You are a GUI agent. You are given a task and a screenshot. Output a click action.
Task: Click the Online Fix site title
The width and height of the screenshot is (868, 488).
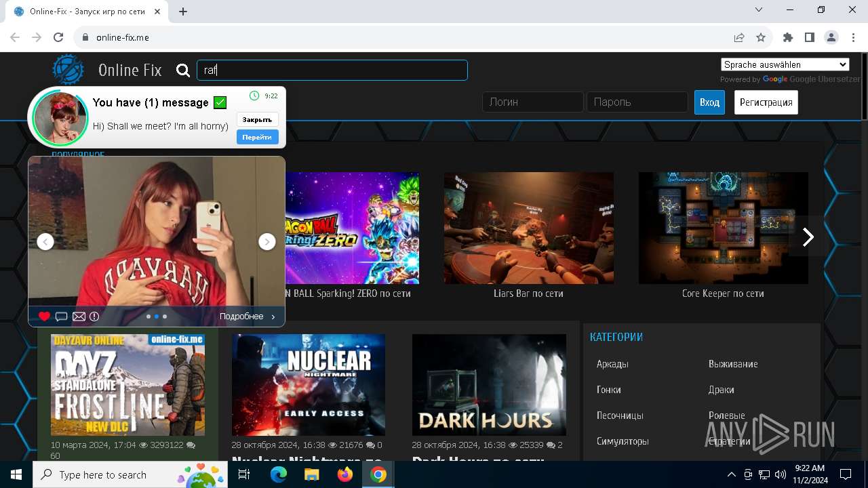(x=130, y=70)
